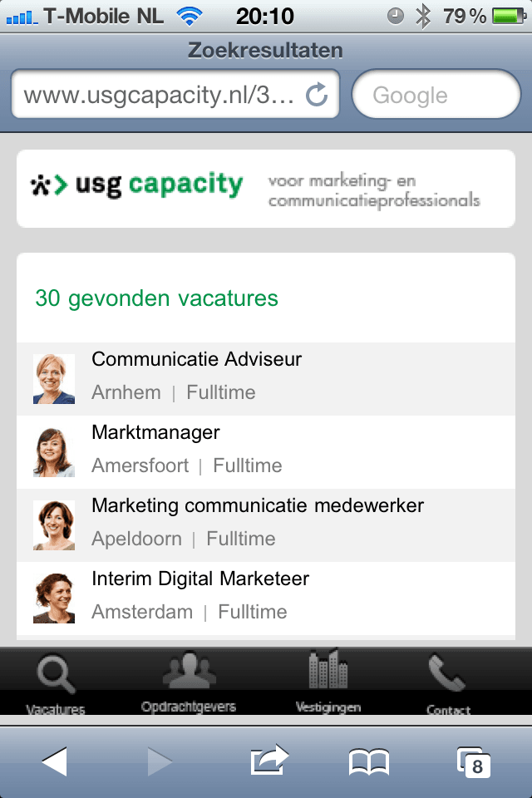Screen dimensions: 532x798
Task: Open Contact using the phone icon
Action: click(447, 673)
